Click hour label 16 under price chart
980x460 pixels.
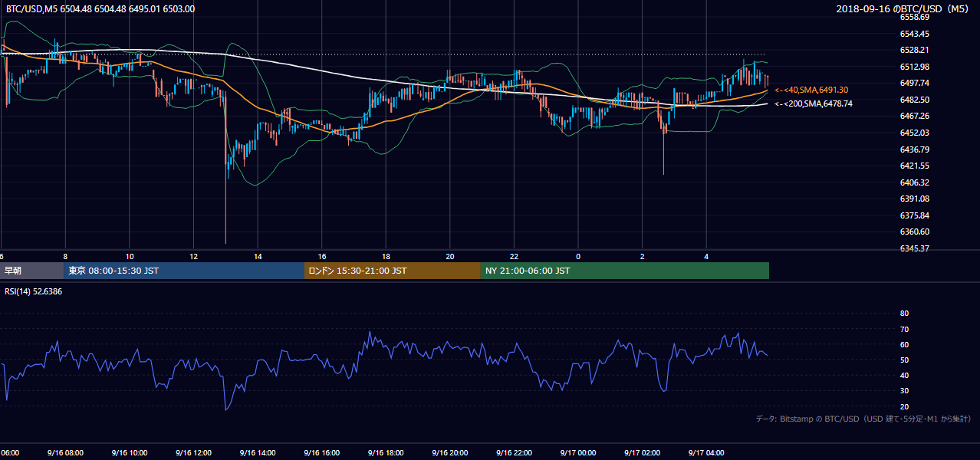pos(322,256)
